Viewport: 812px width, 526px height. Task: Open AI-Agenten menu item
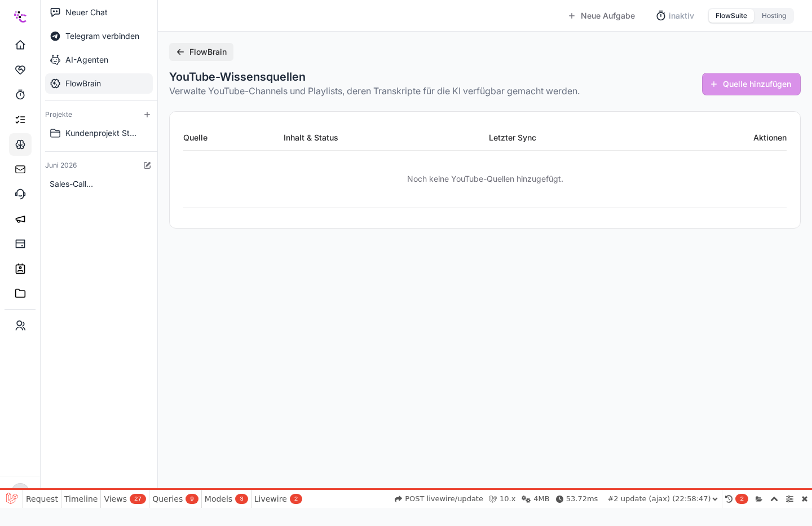pos(99,60)
